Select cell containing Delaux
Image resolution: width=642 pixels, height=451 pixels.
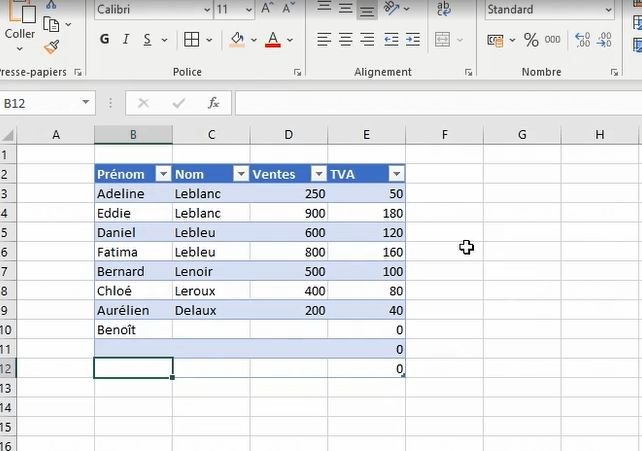pyautogui.click(x=211, y=310)
